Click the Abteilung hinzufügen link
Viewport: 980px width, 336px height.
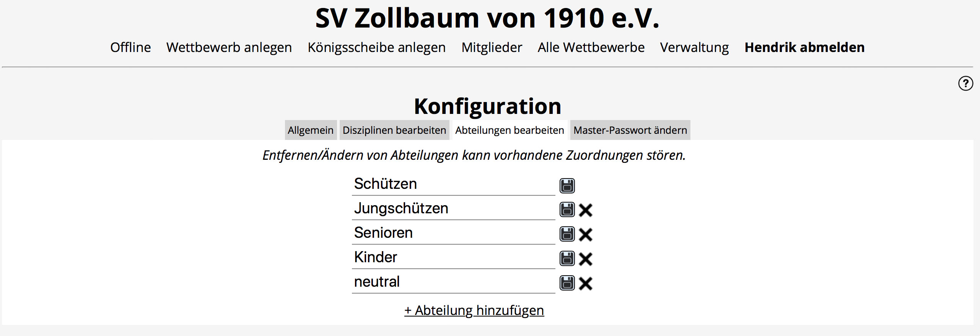pyautogui.click(x=474, y=310)
